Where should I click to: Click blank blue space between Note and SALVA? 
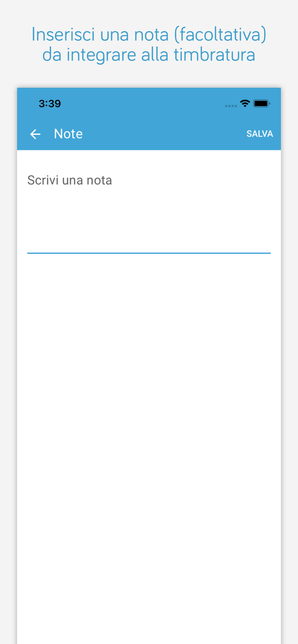(x=164, y=134)
